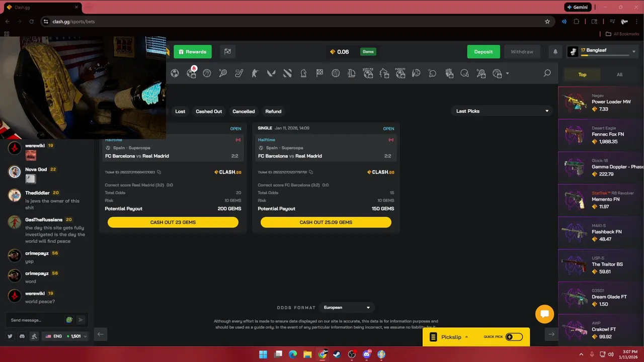Copy ticket ID of Real Madrid 3:2 bet
This screenshot has width=644, height=362.
pyautogui.click(x=159, y=172)
